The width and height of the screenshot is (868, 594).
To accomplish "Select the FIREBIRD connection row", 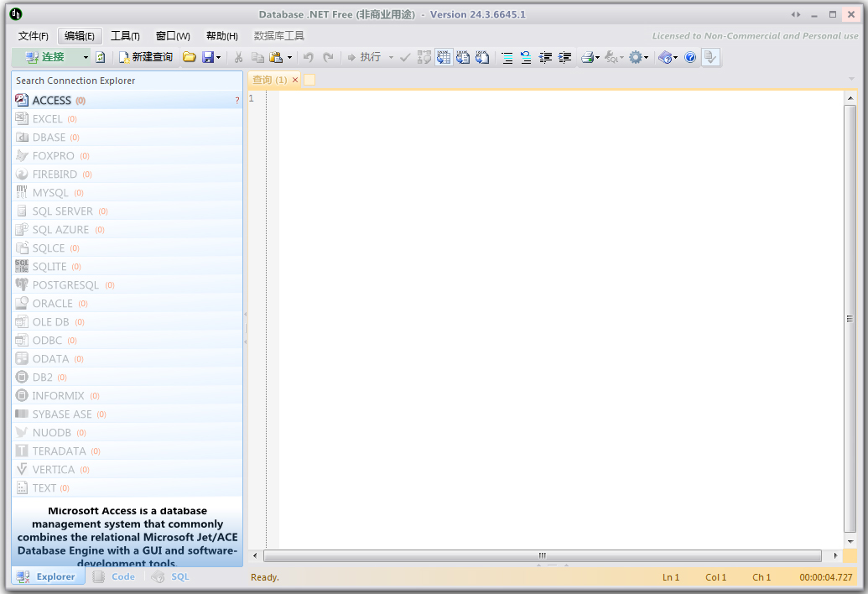I will [127, 175].
